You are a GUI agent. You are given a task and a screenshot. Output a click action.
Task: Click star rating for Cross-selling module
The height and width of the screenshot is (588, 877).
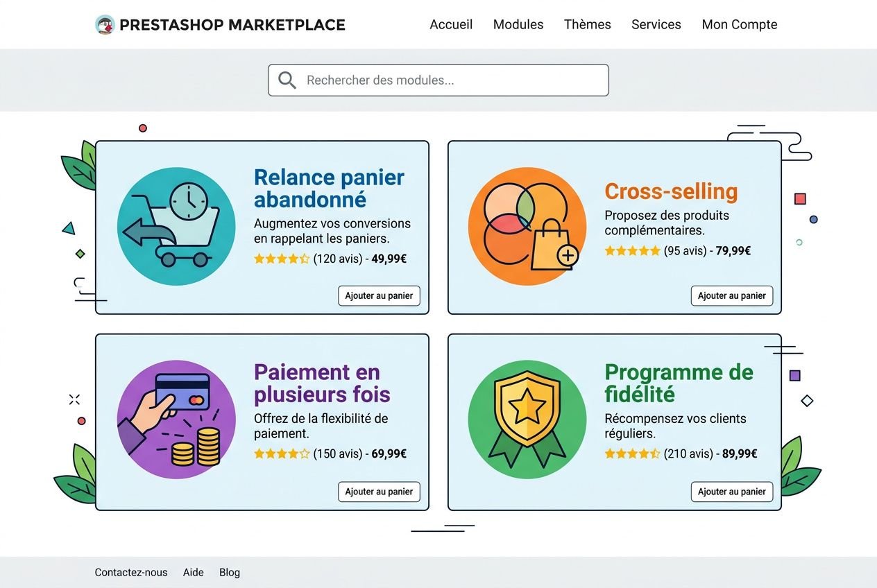point(632,251)
